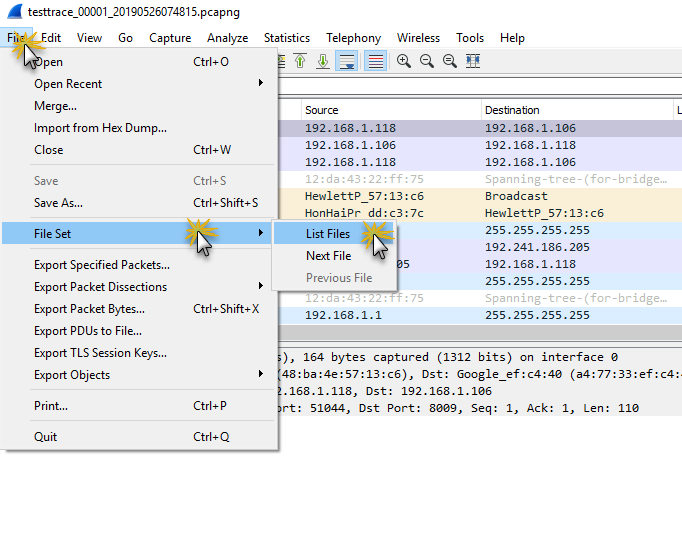682x544 pixels.
Task: Reset text to normal size icon
Action: click(450, 61)
